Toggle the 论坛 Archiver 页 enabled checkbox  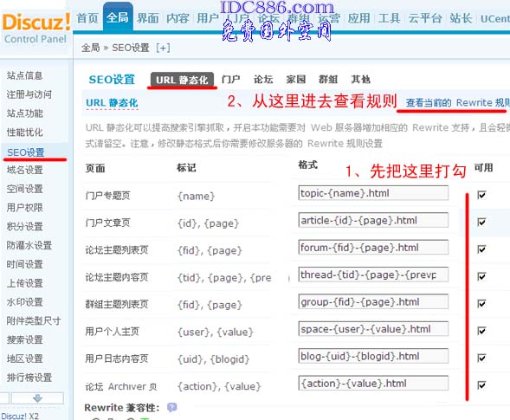pyautogui.click(x=481, y=384)
